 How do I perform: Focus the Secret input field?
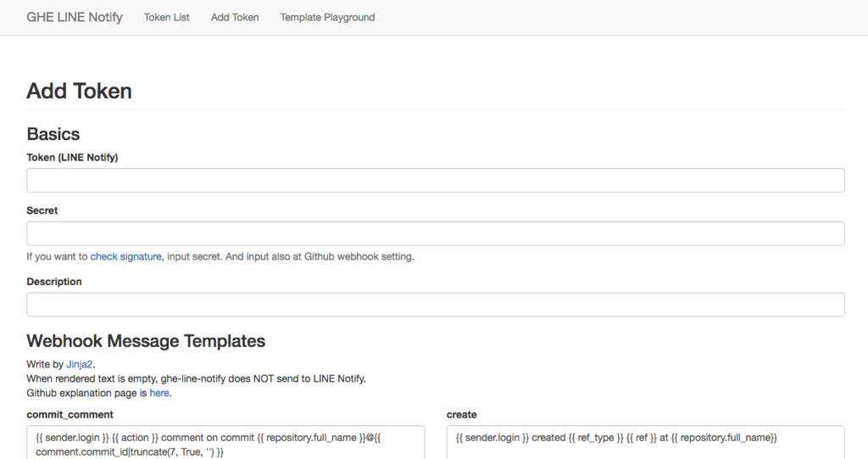click(436, 233)
